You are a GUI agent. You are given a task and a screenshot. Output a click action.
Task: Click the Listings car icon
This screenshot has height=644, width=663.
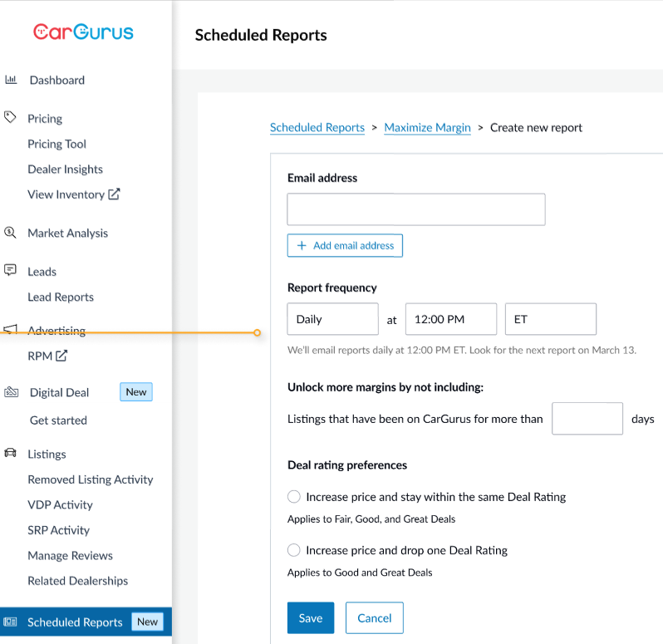tap(10, 453)
